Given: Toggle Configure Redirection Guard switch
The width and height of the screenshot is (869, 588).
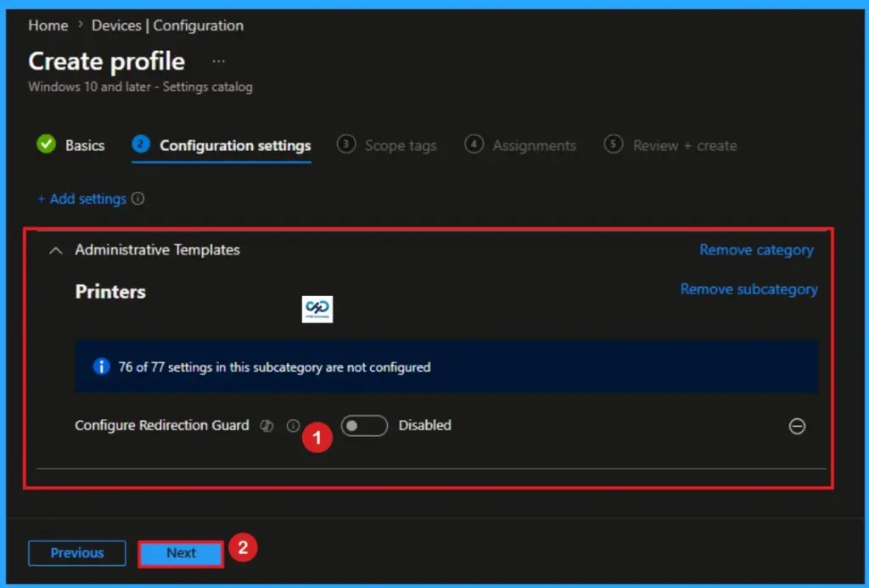Looking at the screenshot, I should coord(364,426).
